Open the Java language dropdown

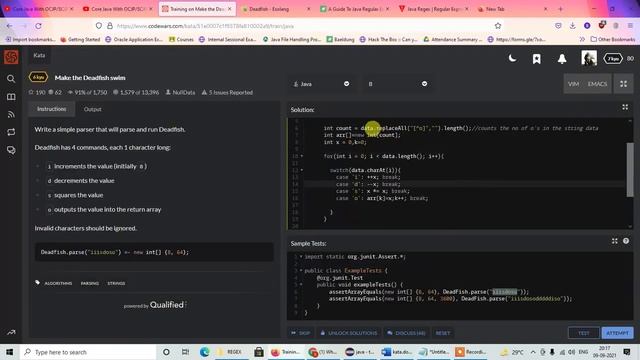pyautogui.click(x=321, y=84)
